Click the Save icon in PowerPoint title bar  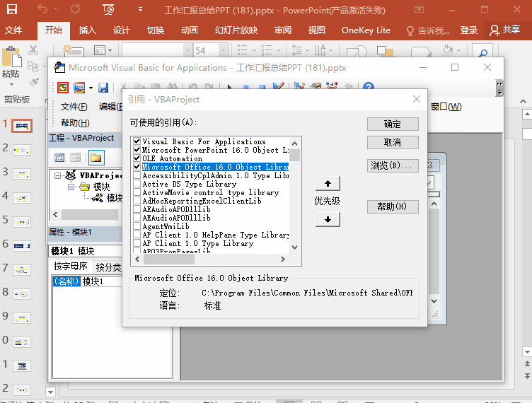(12, 9)
